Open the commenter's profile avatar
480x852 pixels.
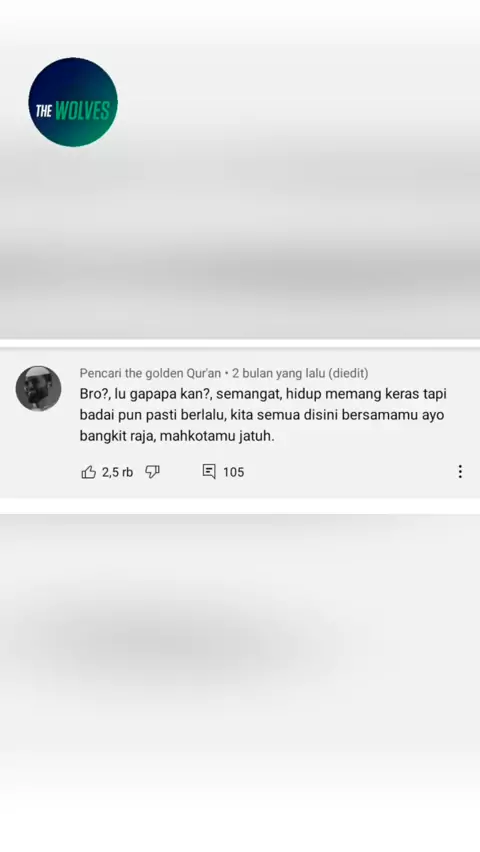pos(38,388)
